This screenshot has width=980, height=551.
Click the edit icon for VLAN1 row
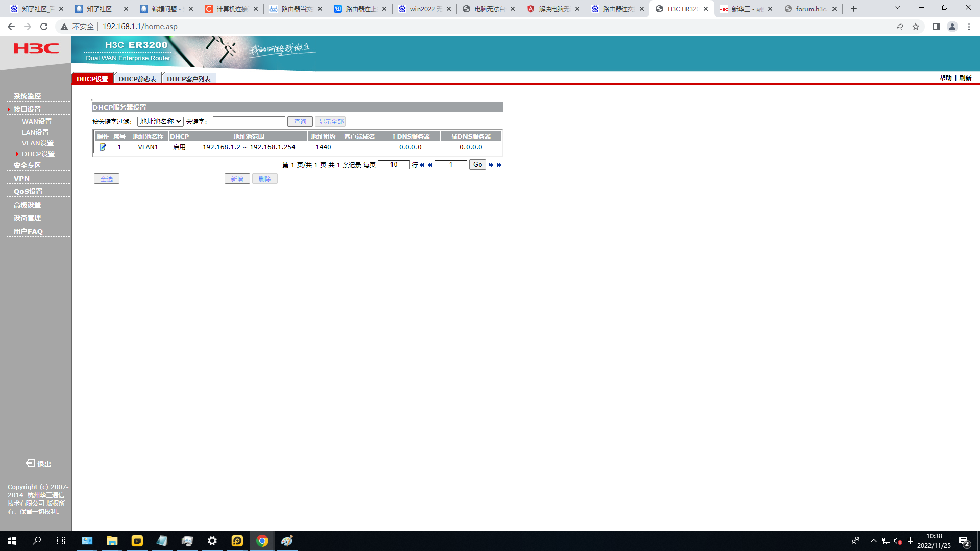pyautogui.click(x=103, y=147)
